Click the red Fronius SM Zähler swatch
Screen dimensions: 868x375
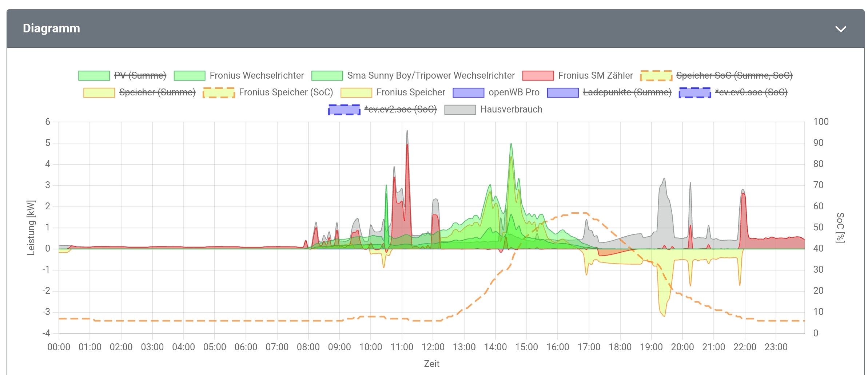coord(538,76)
